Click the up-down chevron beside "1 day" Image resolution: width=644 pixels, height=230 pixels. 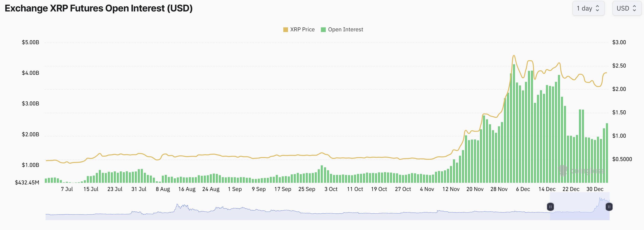pyautogui.click(x=597, y=8)
